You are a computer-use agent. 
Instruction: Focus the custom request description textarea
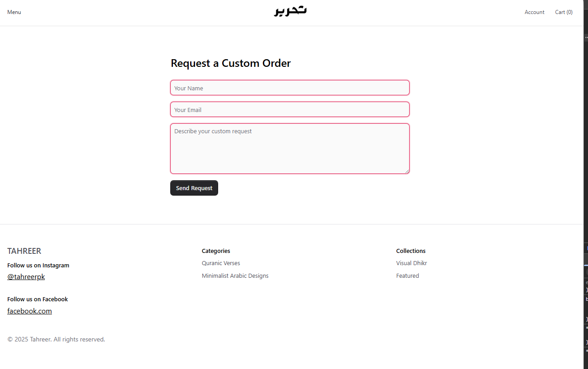[289, 148]
